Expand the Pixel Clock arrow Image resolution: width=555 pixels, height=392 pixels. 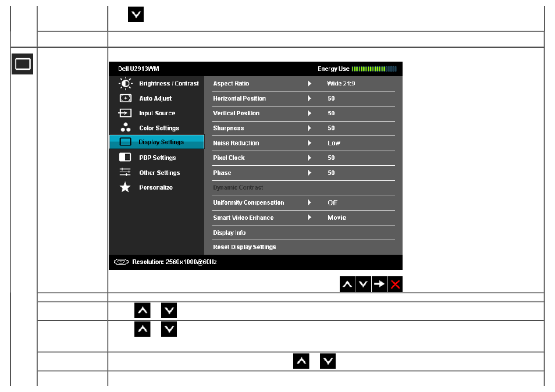pyautogui.click(x=309, y=158)
